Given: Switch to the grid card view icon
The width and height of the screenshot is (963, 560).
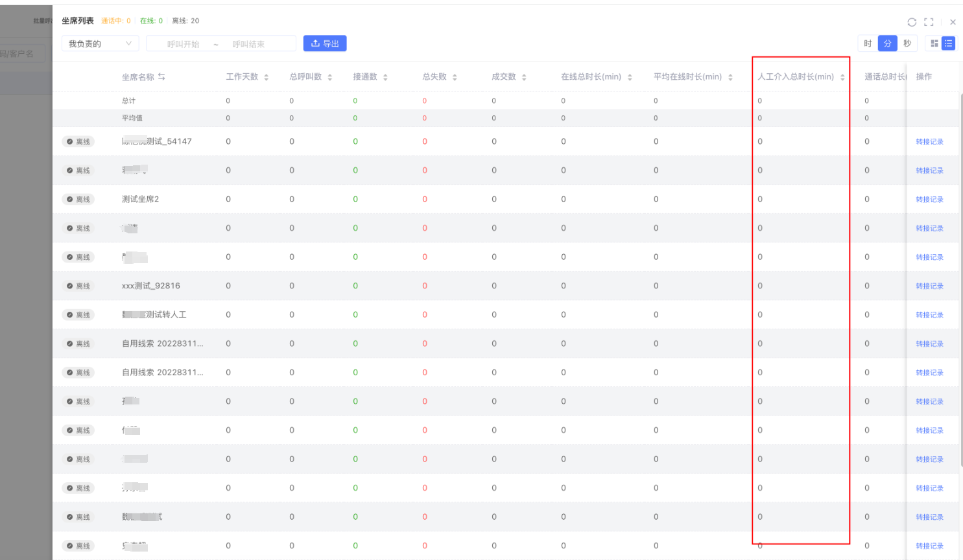Looking at the screenshot, I should [x=934, y=43].
